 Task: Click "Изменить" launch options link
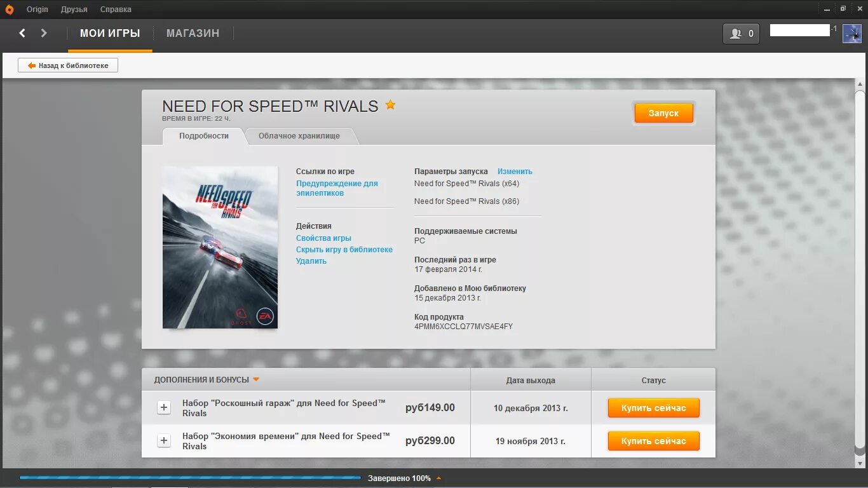[x=515, y=172]
